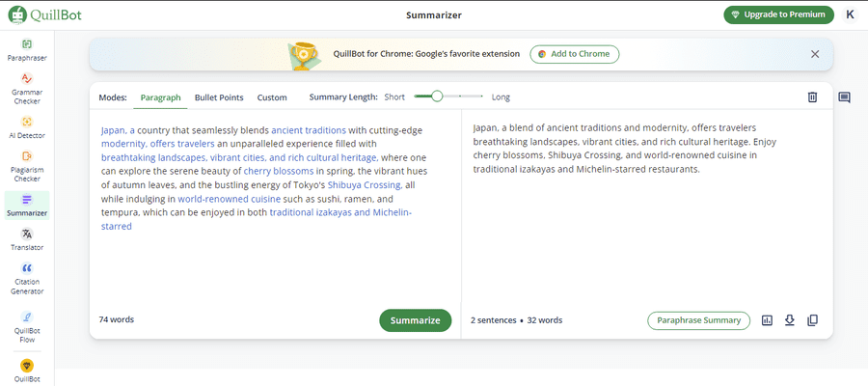
Task: Click the highlighted phrase 'ancient traditions'
Action: click(309, 130)
